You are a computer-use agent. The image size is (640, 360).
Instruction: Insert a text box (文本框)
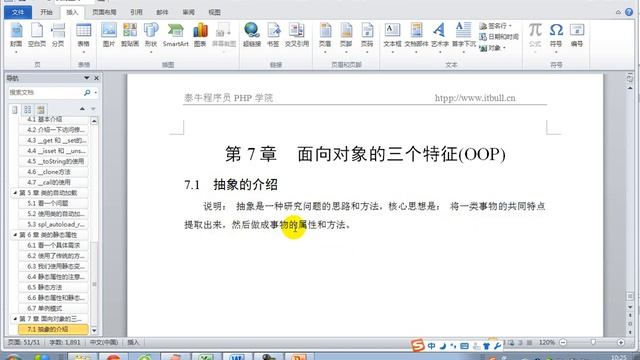coord(392,38)
